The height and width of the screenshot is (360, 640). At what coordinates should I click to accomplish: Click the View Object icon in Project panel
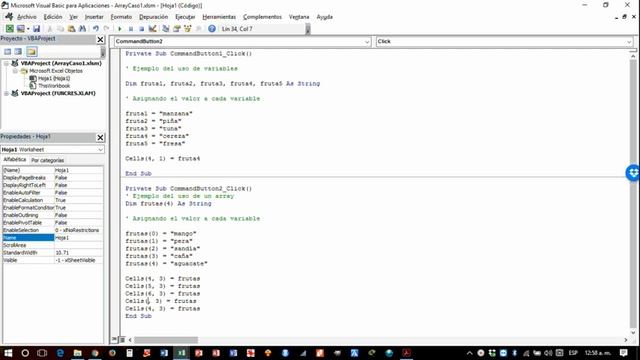[18, 51]
